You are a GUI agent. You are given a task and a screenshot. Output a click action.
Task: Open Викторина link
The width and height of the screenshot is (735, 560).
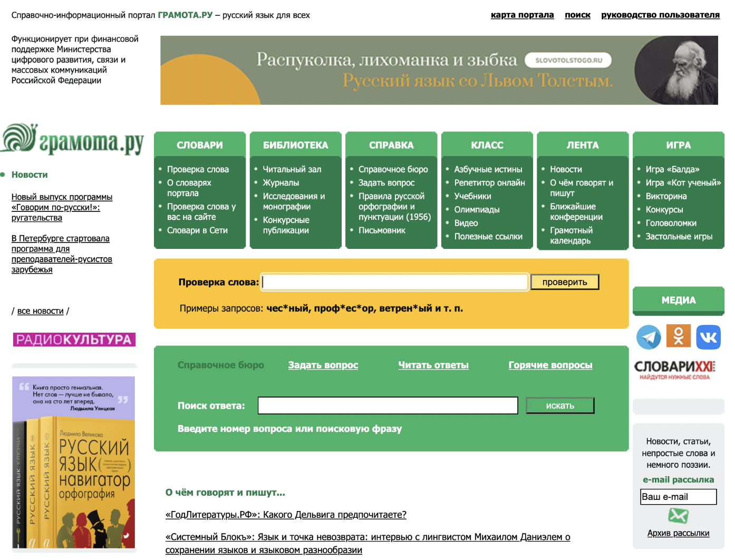(666, 196)
